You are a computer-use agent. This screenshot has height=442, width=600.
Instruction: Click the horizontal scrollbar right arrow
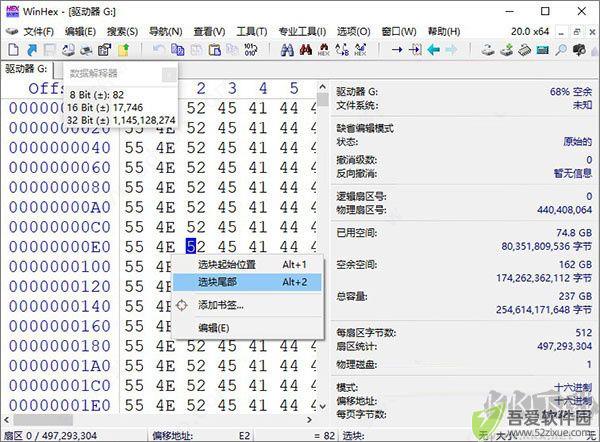tap(310, 420)
